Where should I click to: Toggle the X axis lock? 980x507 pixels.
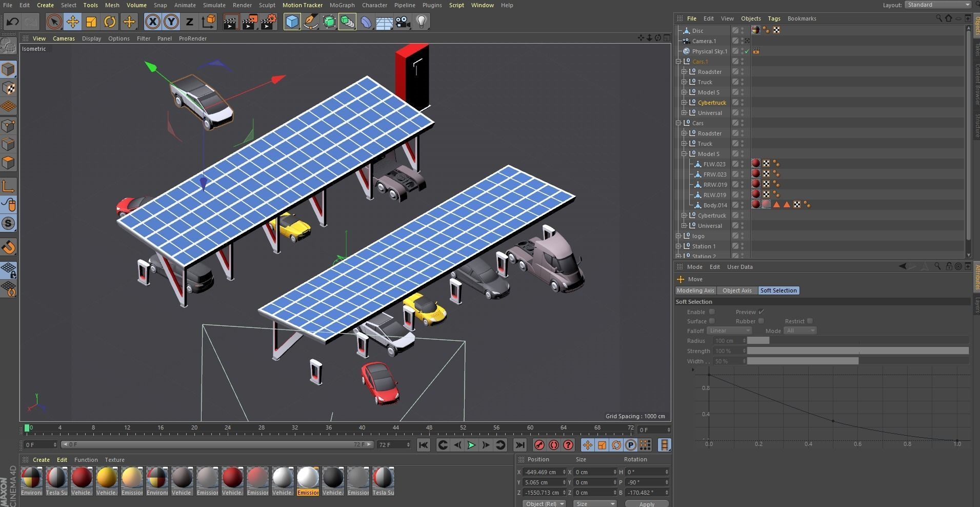tap(152, 22)
